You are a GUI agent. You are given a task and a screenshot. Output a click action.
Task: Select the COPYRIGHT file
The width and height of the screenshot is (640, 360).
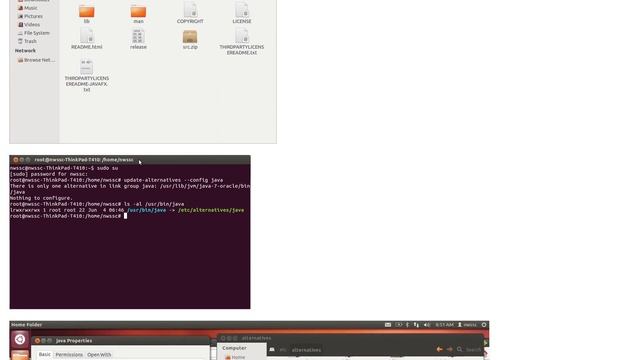[x=190, y=13]
